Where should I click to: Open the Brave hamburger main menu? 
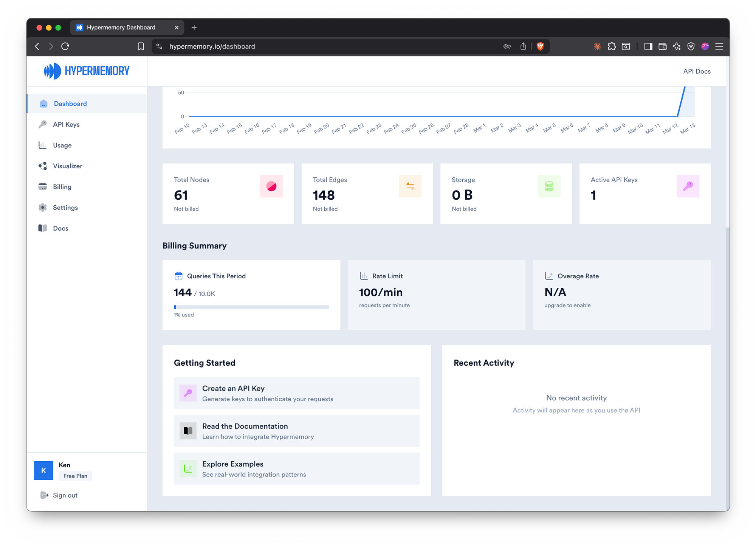pos(719,46)
